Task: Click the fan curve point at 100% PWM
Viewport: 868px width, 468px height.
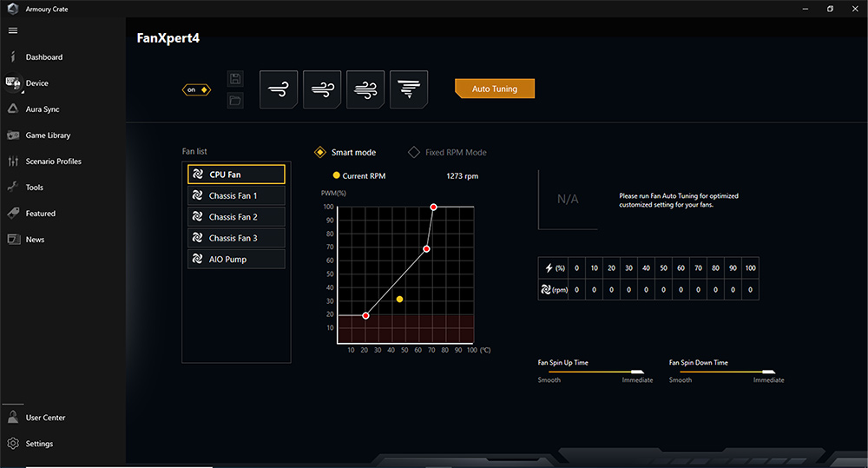Action: (x=433, y=208)
